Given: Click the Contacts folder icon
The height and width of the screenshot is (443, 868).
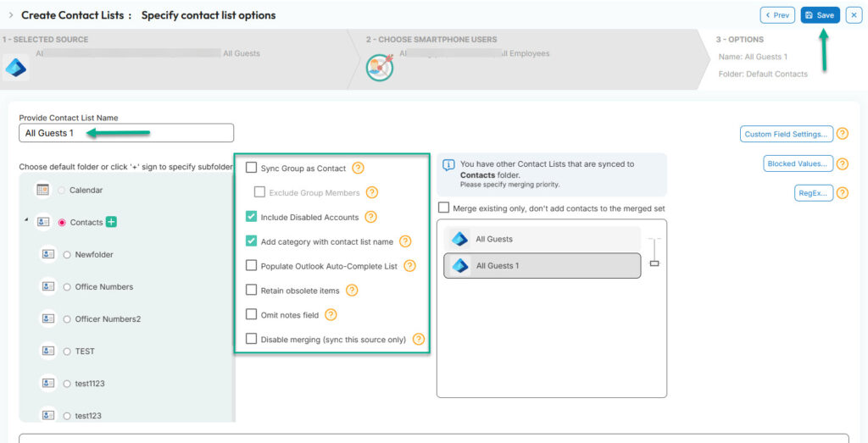Looking at the screenshot, I should pos(43,222).
